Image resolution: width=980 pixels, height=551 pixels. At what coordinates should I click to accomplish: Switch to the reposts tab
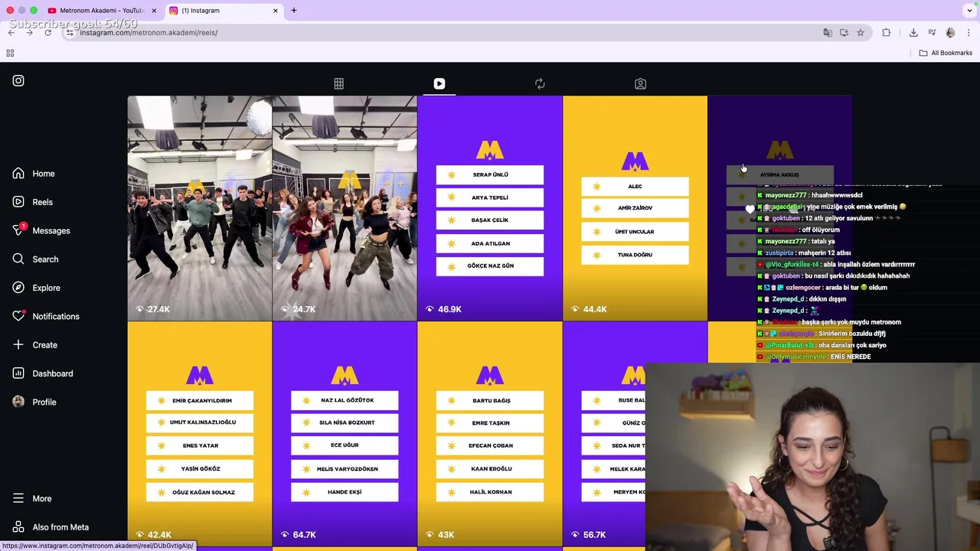(540, 84)
